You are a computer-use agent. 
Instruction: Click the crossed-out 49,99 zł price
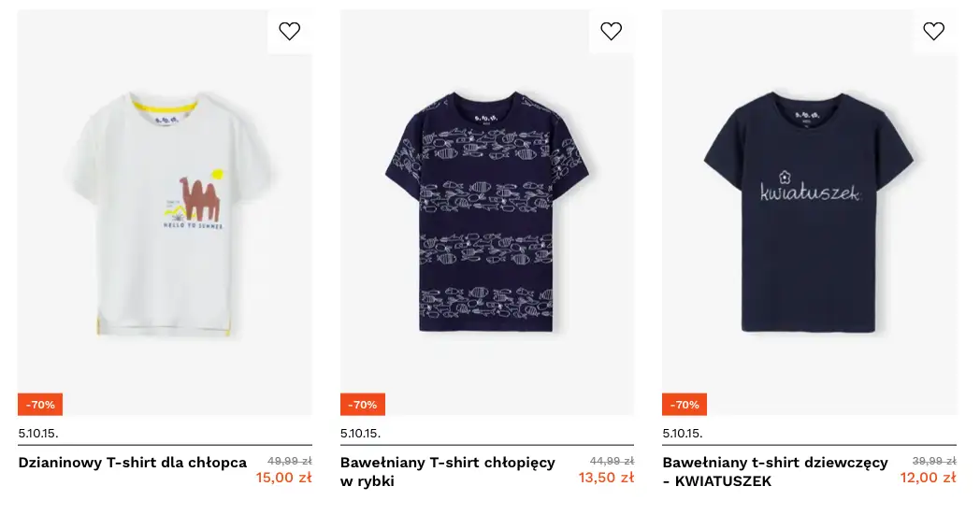pyautogui.click(x=290, y=461)
